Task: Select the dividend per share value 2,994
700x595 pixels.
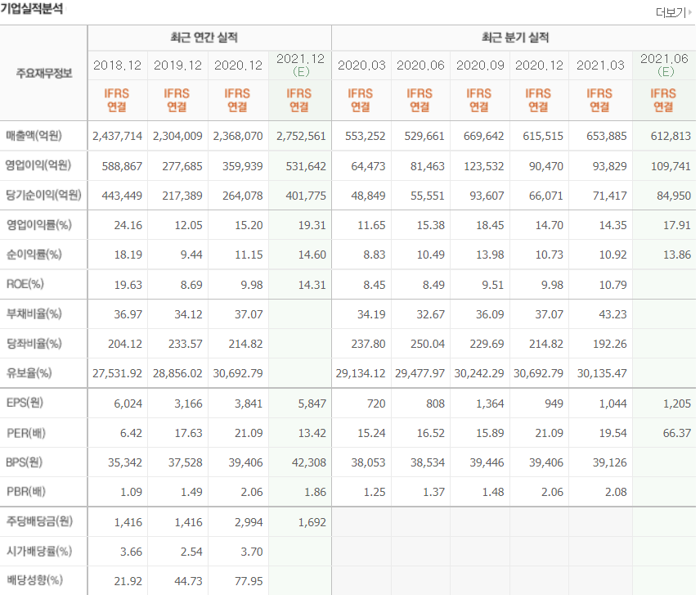Action: [x=249, y=522]
